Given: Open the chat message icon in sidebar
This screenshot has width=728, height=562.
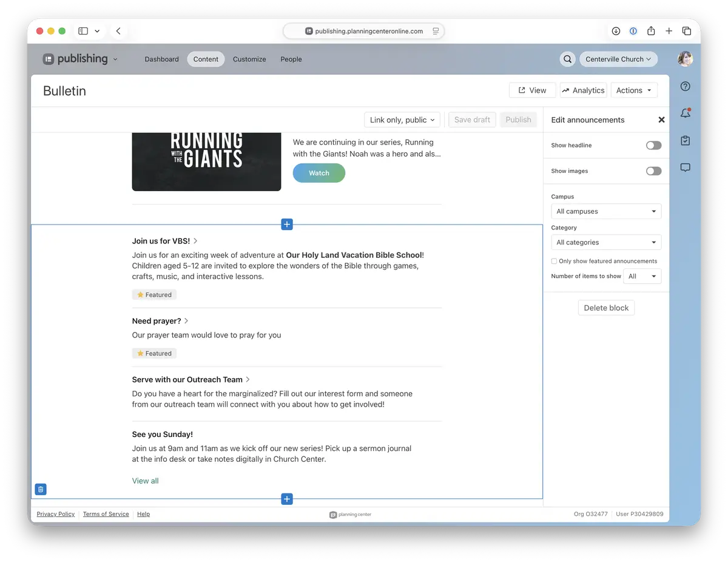Looking at the screenshot, I should point(686,168).
